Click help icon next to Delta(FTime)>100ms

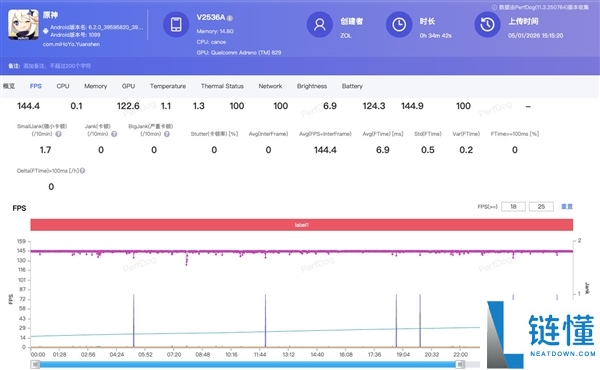pyautogui.click(x=82, y=171)
